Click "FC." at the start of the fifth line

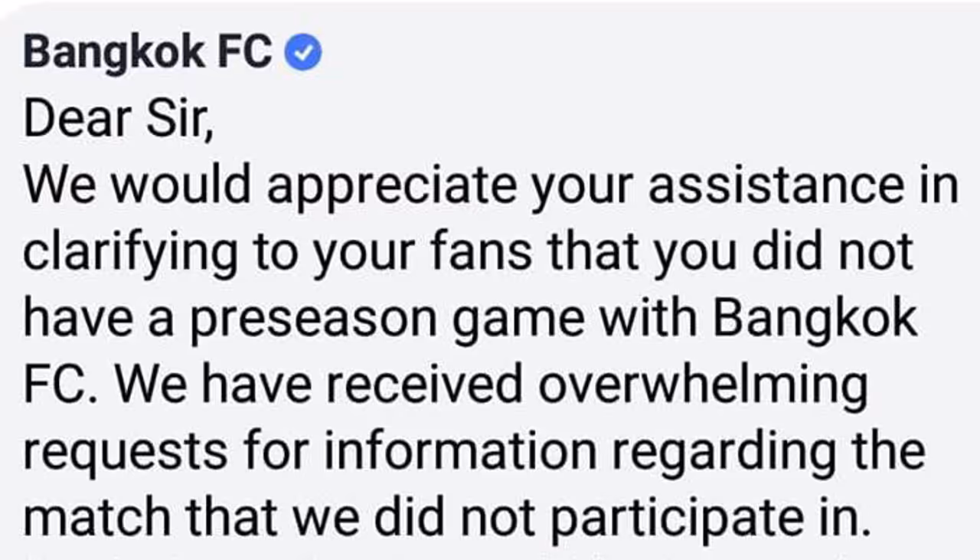(61, 387)
